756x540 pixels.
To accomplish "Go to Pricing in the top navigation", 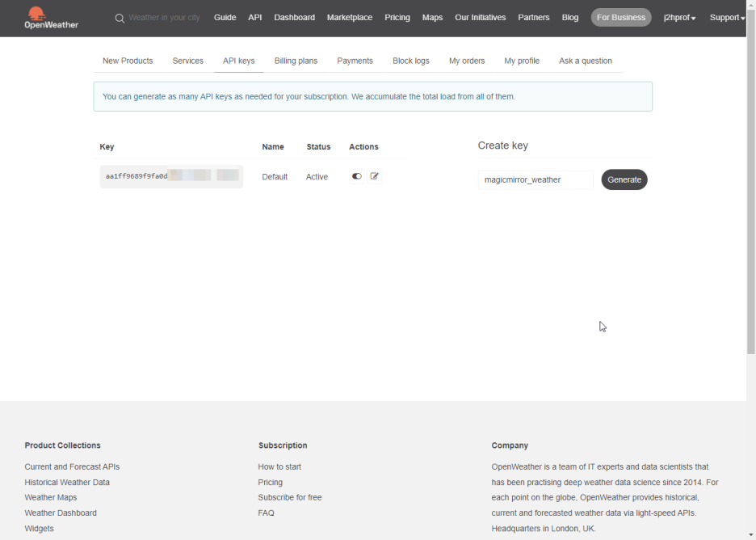I will pos(397,18).
